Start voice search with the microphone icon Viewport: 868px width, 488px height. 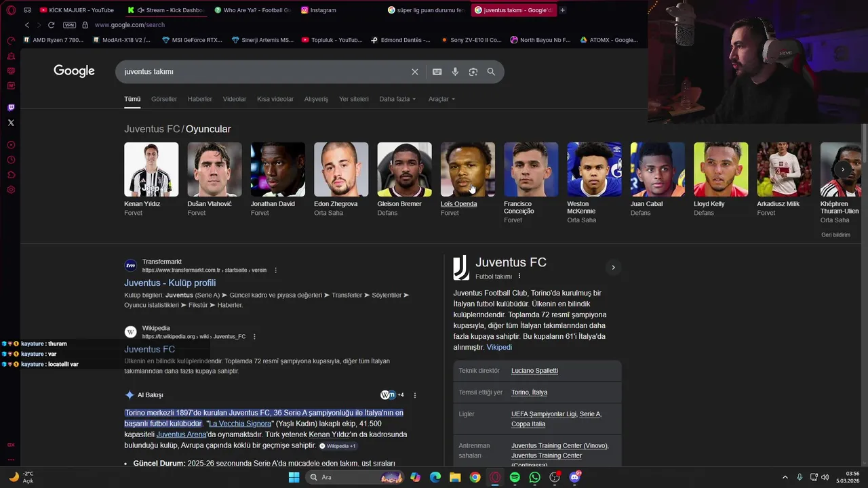point(455,72)
